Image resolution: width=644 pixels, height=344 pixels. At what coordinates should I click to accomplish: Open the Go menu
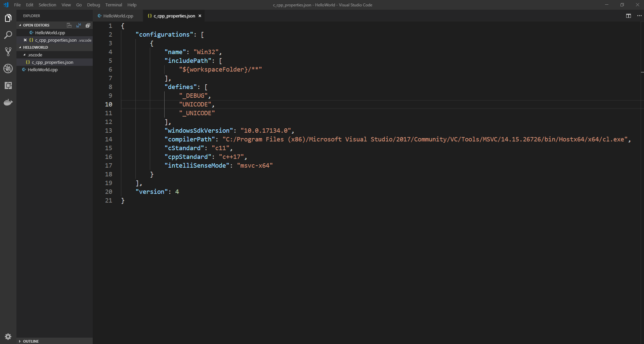pyautogui.click(x=79, y=5)
